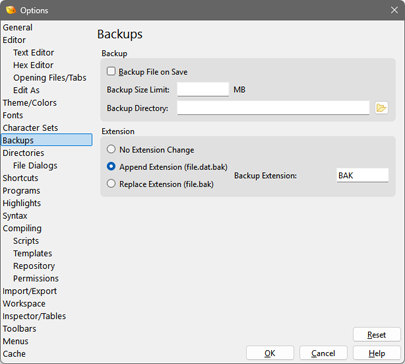The image size is (405, 364).
Task: Open Import/Export settings
Action: tap(30, 291)
